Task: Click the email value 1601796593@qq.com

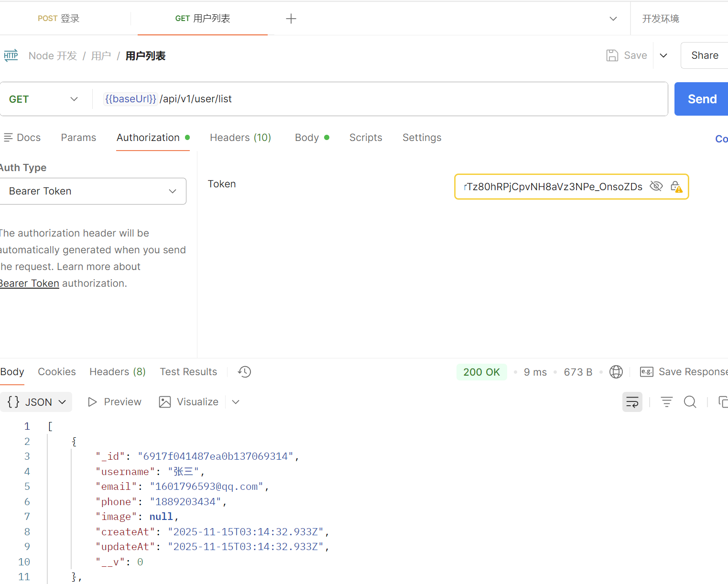Action: (206, 487)
